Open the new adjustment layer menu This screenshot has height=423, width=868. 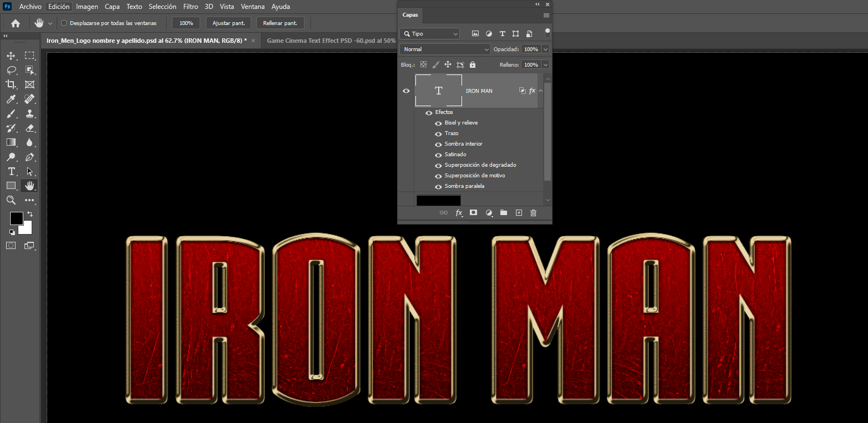coord(489,213)
